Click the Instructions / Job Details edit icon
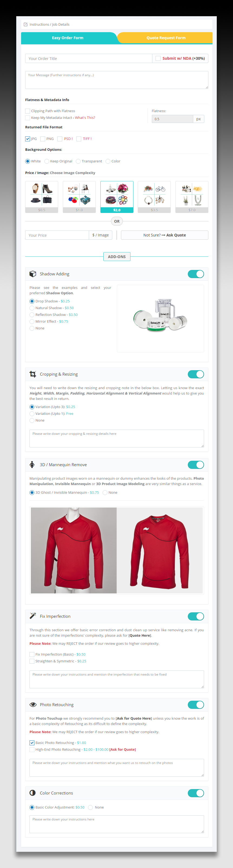Image resolution: width=233 pixels, height=868 pixels. [x=26, y=25]
